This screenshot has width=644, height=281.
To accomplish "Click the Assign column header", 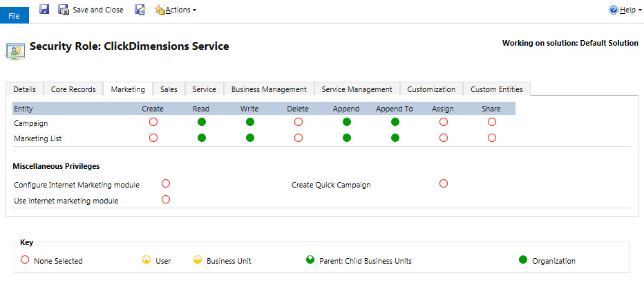I will pyautogui.click(x=443, y=109).
